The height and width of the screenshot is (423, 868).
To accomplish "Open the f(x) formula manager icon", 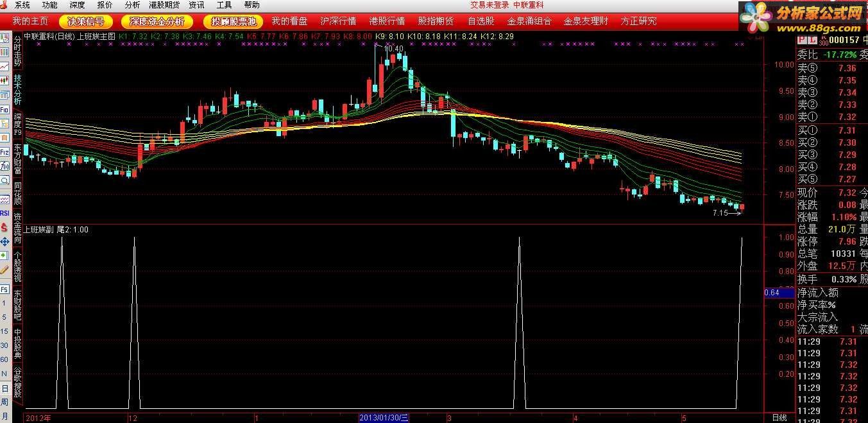I will point(6,166).
